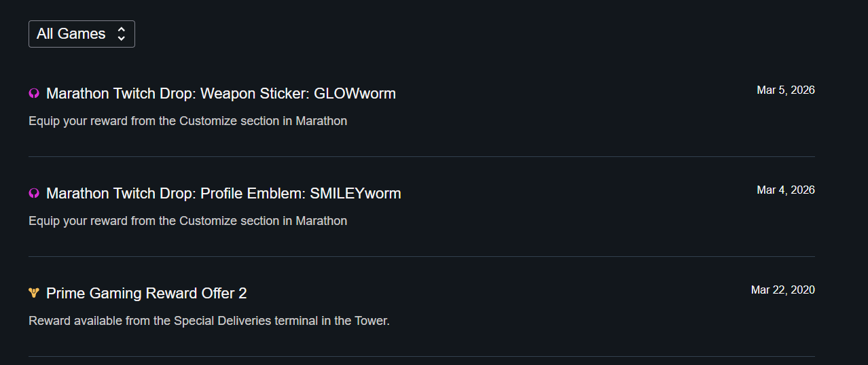The image size is (868, 365).
Task: Click the description under the GLOWworm drop
Action: point(187,121)
